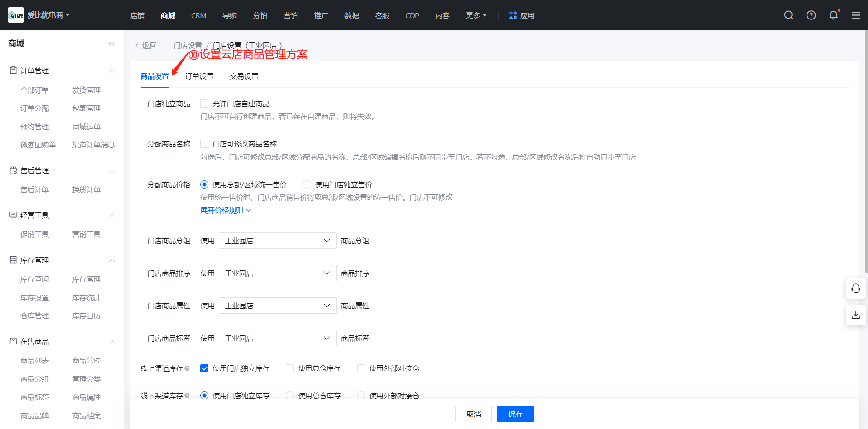Screen dimensions: 868x429
Task: Open 全部订单 in sidebar
Action: coord(34,90)
